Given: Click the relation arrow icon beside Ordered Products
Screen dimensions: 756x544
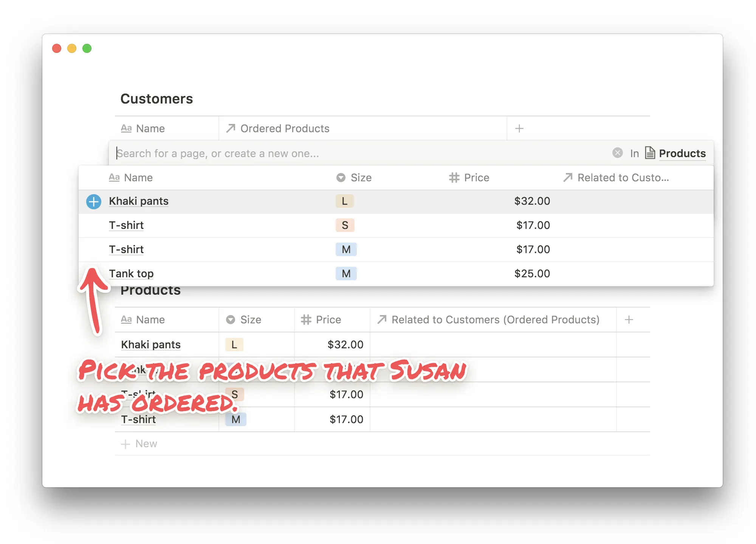Looking at the screenshot, I should point(230,128).
